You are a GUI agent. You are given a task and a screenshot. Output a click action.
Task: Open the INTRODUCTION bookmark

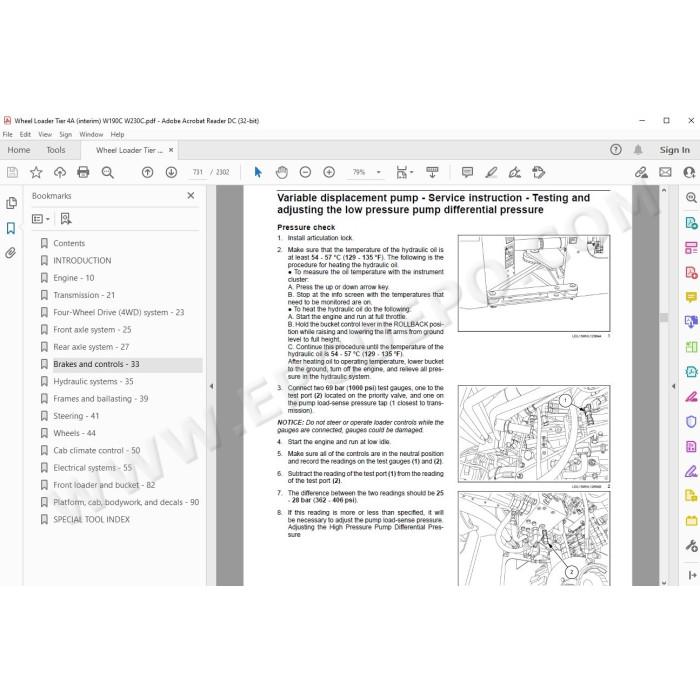pos(82,261)
